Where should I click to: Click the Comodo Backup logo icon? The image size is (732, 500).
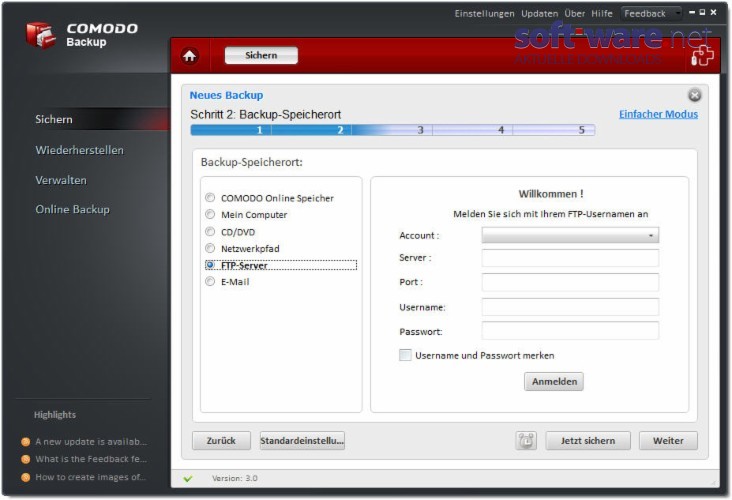pos(41,35)
